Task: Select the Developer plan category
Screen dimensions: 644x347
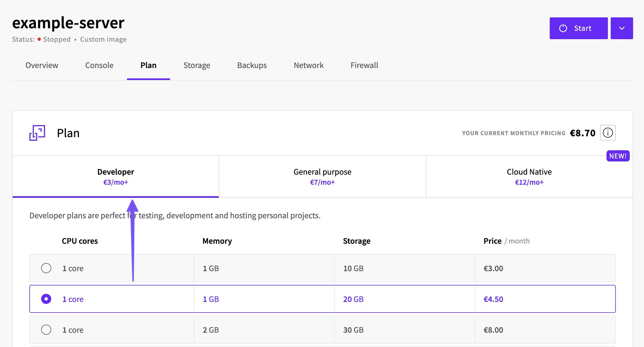Action: click(116, 177)
